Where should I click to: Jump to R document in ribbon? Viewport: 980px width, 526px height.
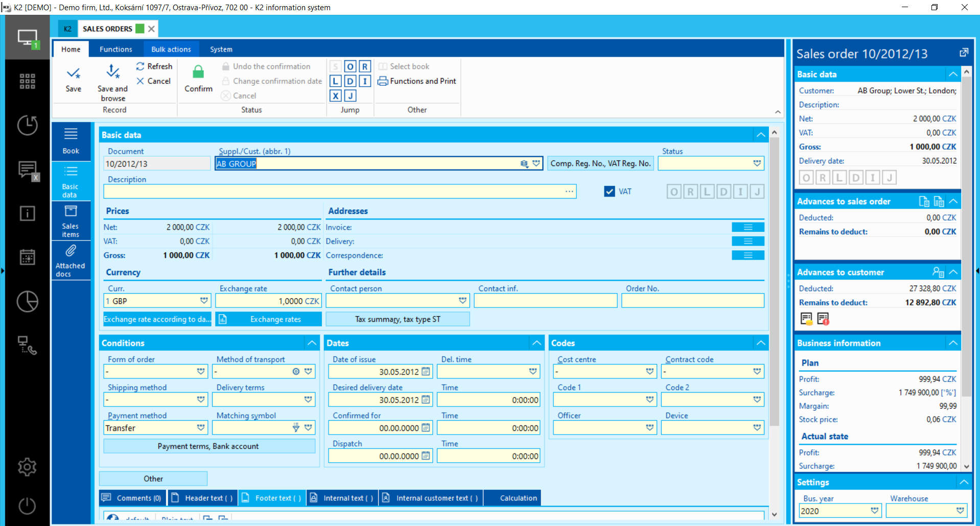coord(365,66)
